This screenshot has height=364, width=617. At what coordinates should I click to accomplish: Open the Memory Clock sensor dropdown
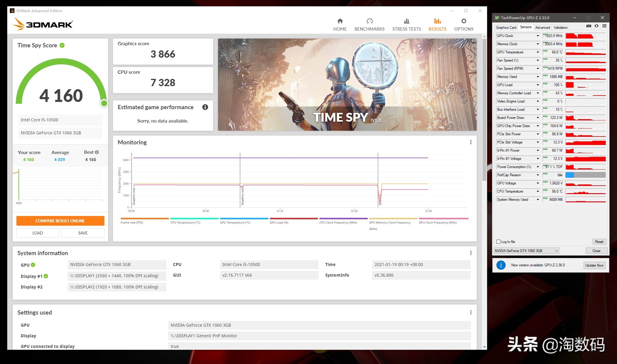click(538, 44)
